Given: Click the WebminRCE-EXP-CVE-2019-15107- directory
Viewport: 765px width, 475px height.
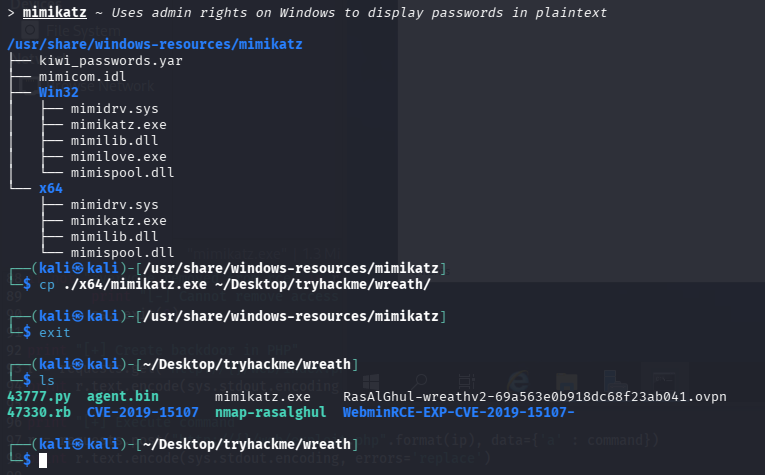Looking at the screenshot, I should click(x=458, y=412).
